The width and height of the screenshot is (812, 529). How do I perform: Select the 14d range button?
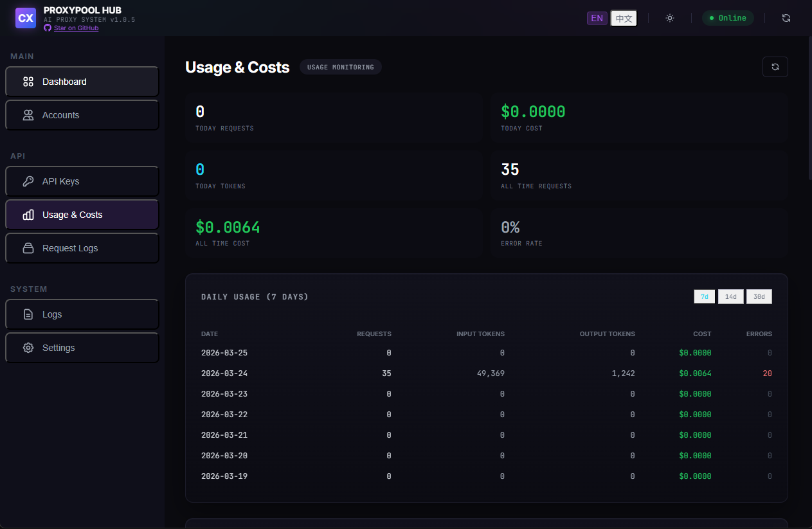tap(731, 296)
